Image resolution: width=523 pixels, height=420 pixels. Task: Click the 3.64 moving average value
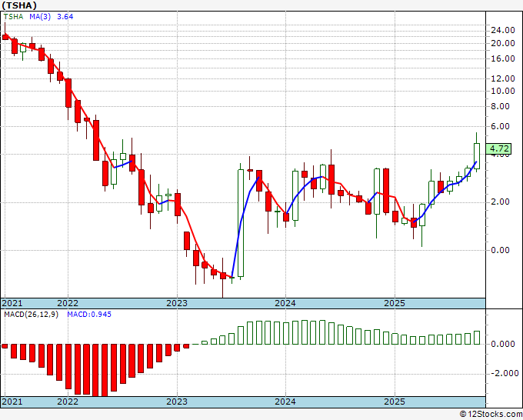pos(65,17)
